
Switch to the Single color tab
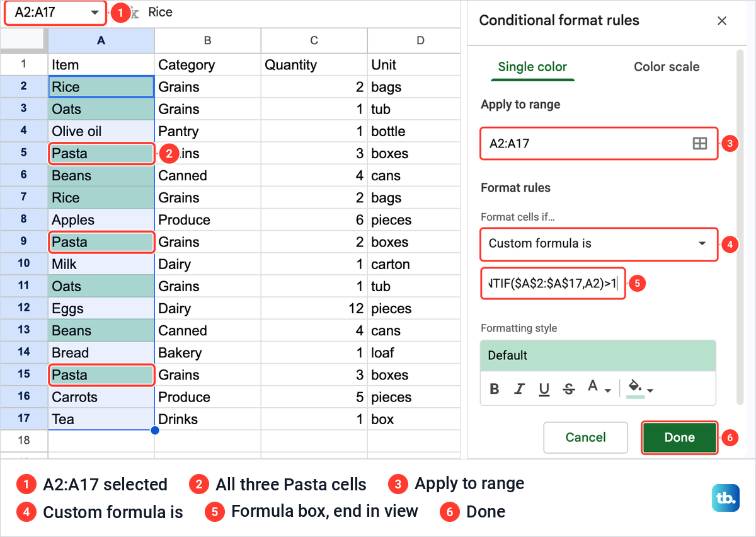click(x=532, y=67)
